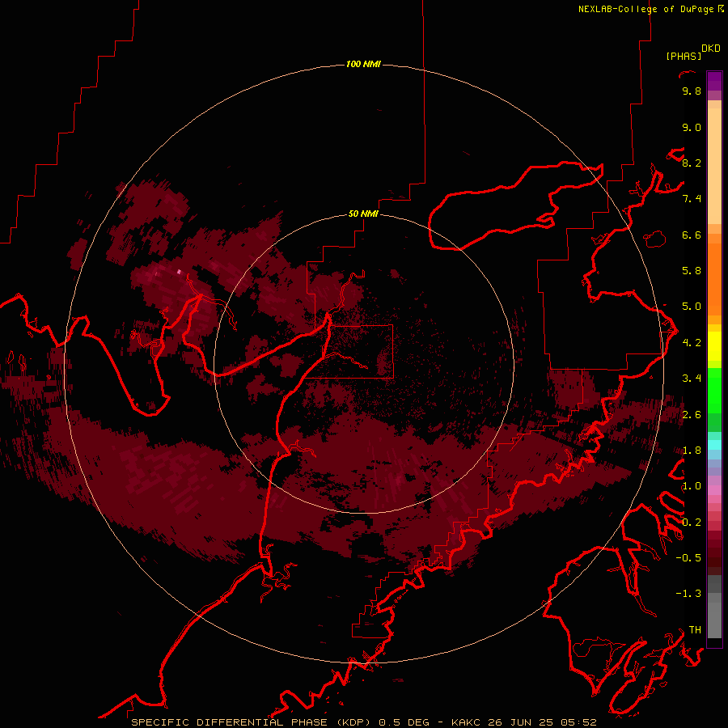The width and height of the screenshot is (728, 728).
Task: Click the KAKC 26 JUN 25 05:52 timestamp
Action: (523, 722)
